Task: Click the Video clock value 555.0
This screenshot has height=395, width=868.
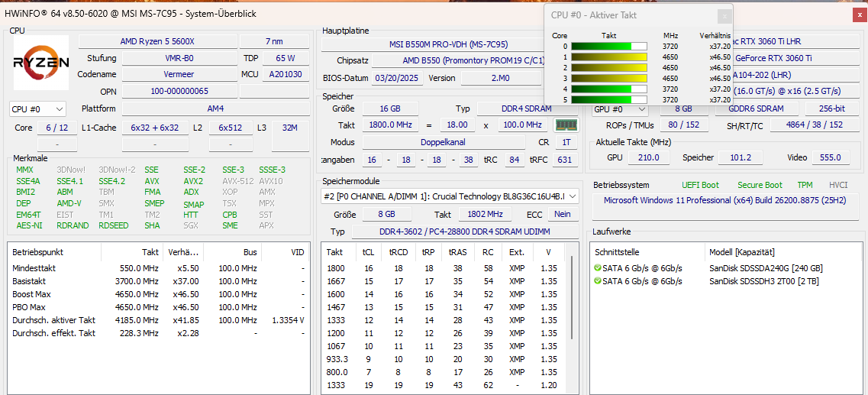Action: tap(831, 158)
